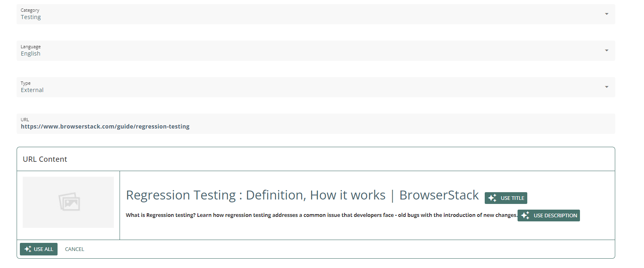The height and width of the screenshot is (268, 644).
Task: Click the URL Content panel heading
Action: pos(45,159)
